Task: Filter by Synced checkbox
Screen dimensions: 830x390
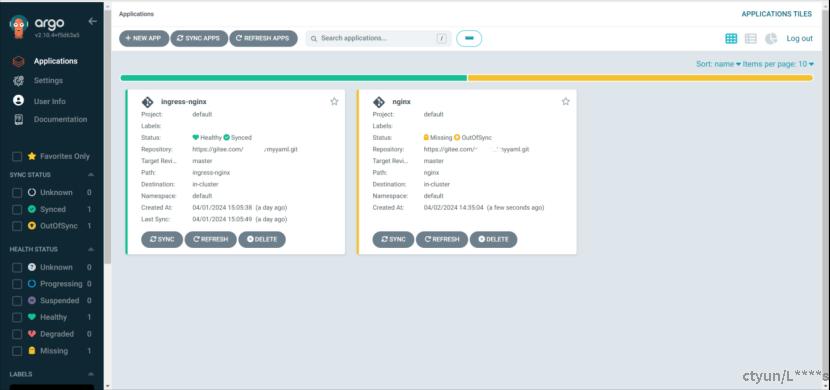Action: point(17,210)
